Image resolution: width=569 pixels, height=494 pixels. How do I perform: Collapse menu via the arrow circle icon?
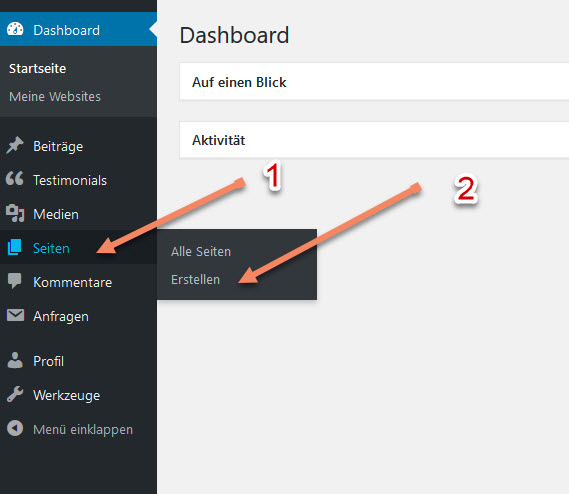click(15, 428)
